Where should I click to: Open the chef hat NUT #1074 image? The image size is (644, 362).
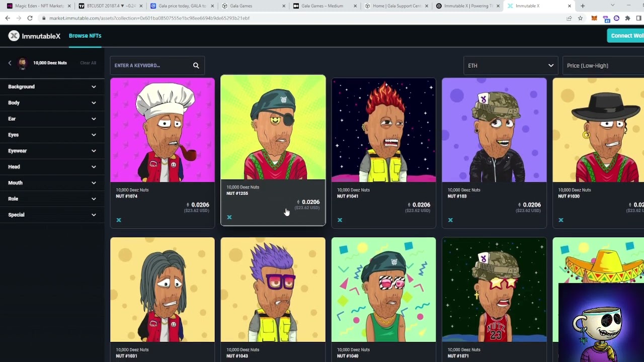coord(163,130)
